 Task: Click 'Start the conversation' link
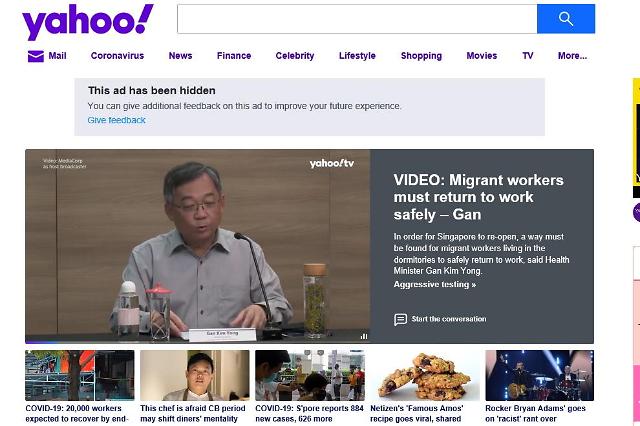(x=449, y=319)
